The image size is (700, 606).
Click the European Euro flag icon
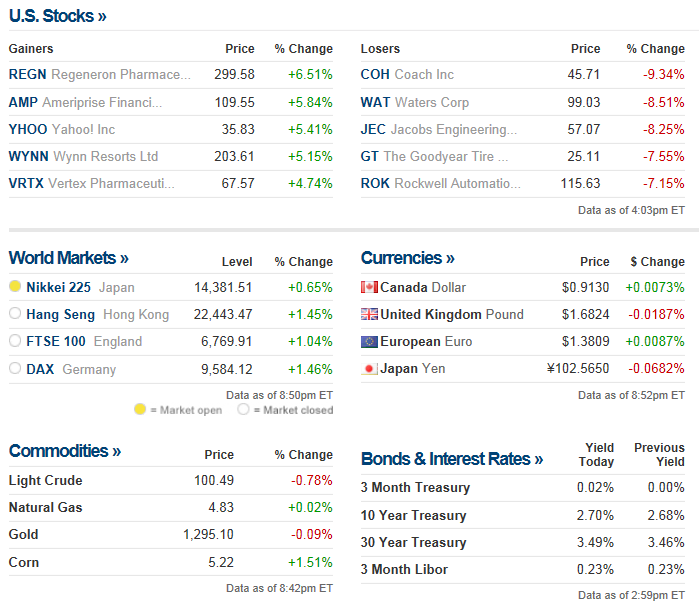pyautogui.click(x=369, y=342)
